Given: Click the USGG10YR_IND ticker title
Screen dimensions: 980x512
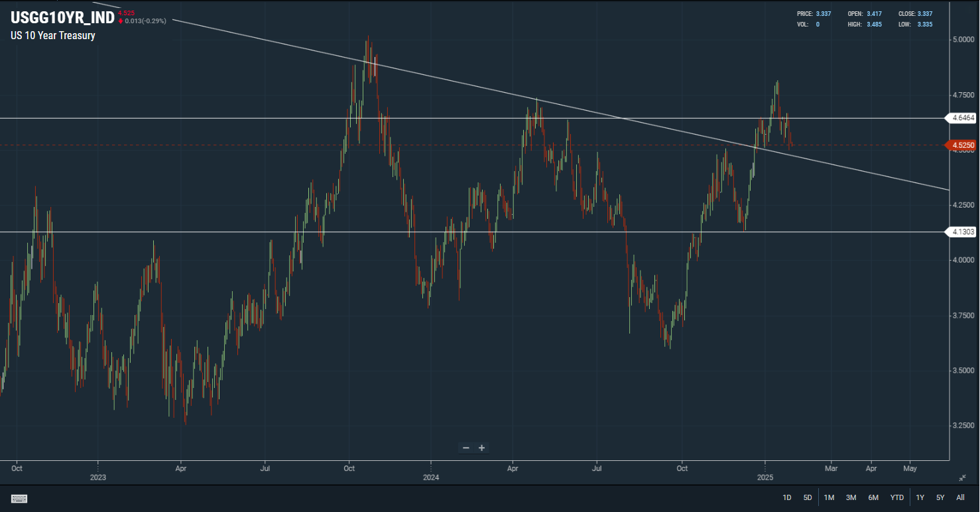Looking at the screenshot, I should click(x=62, y=18).
